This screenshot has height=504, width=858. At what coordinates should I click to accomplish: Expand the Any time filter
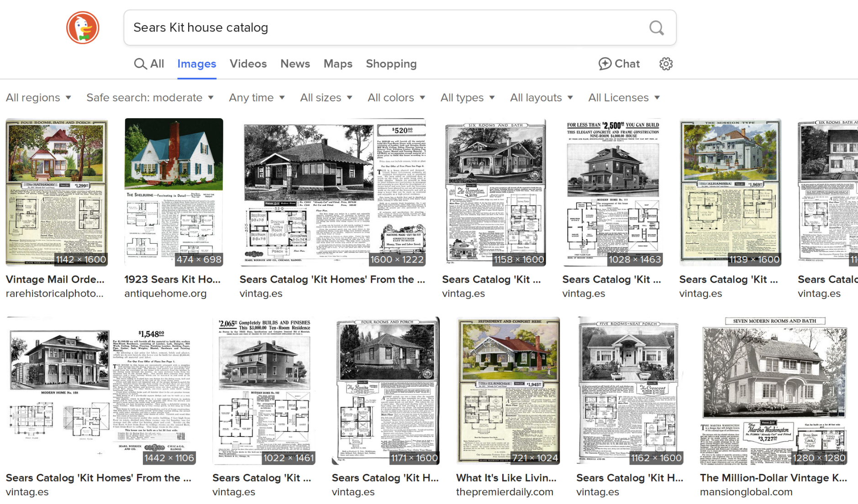(x=257, y=98)
